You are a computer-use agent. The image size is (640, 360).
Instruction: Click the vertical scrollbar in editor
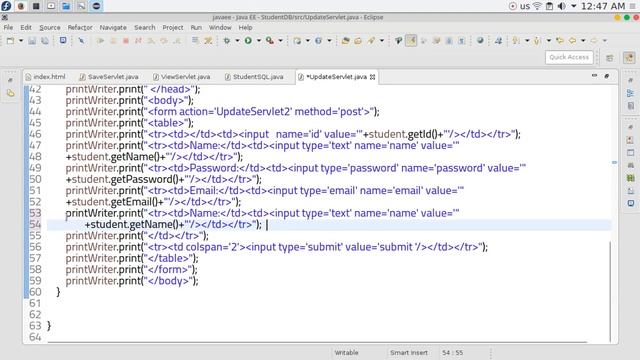tap(610, 291)
